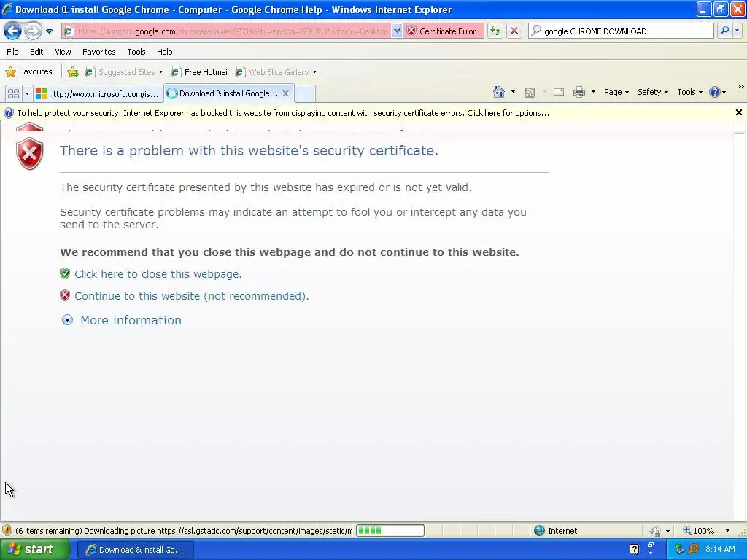Open the Favorites menu

pyautogui.click(x=98, y=52)
